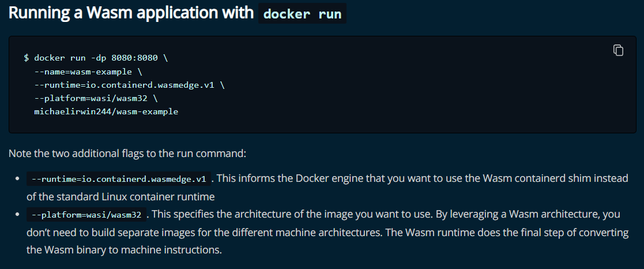The image size is (644, 269).
Task: Click the "the Wasm binary to machine instructions" text
Action: (x=124, y=250)
